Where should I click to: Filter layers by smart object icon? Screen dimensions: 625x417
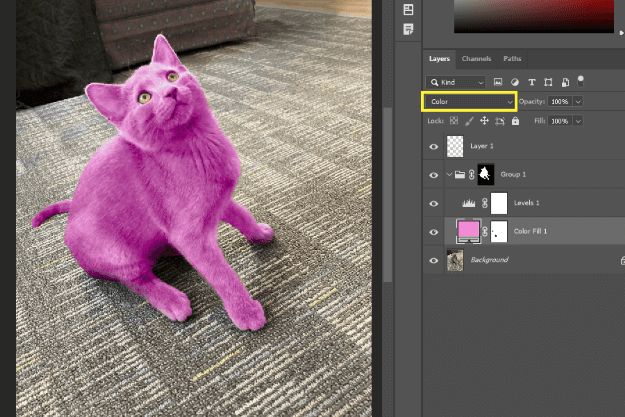coord(565,82)
